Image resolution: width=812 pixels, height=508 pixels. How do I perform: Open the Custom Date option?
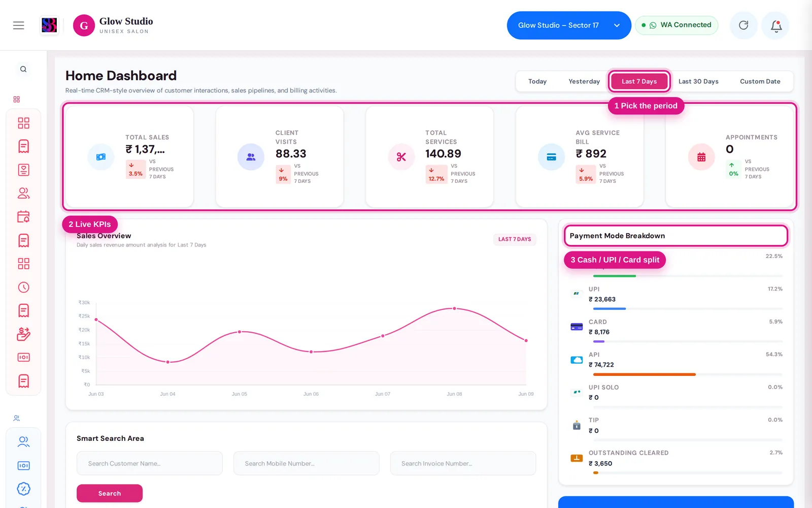tap(760, 81)
